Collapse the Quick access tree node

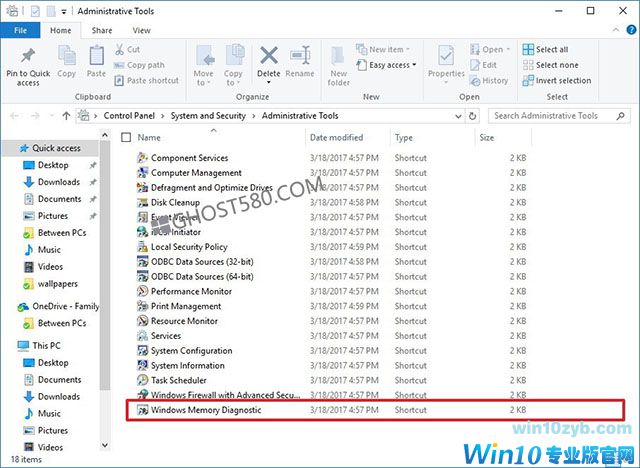pyautogui.click(x=9, y=148)
